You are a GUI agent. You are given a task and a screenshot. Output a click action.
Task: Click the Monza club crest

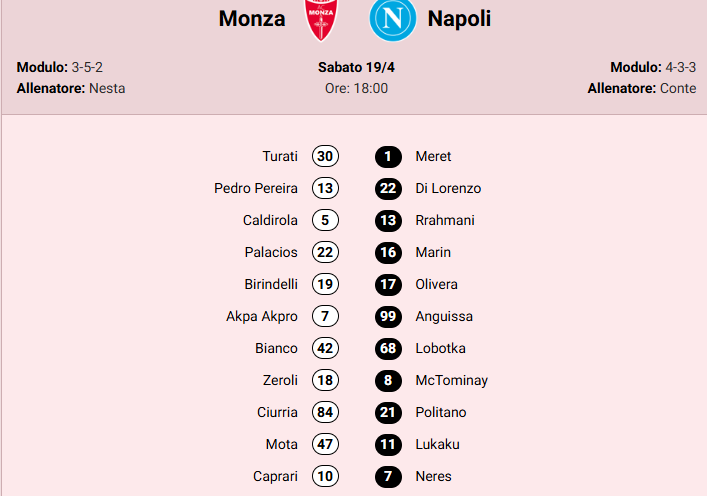click(322, 19)
